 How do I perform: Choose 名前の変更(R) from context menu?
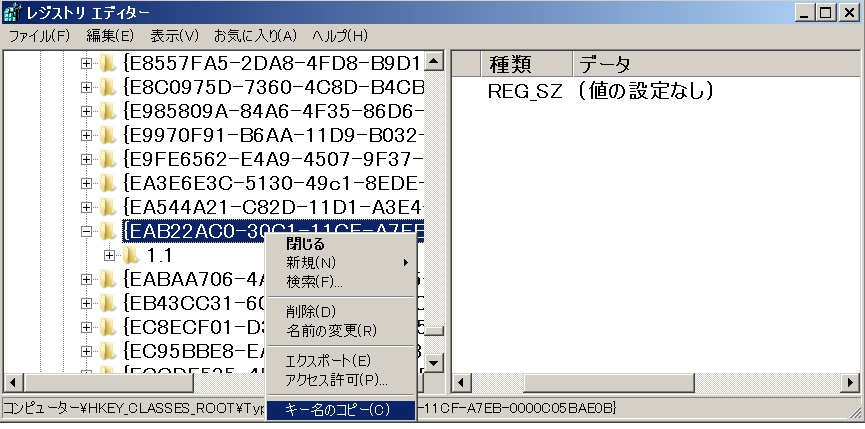(x=341, y=331)
